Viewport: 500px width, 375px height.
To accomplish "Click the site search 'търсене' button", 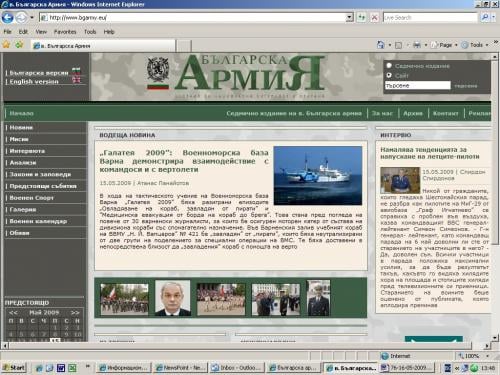I will click(466, 86).
